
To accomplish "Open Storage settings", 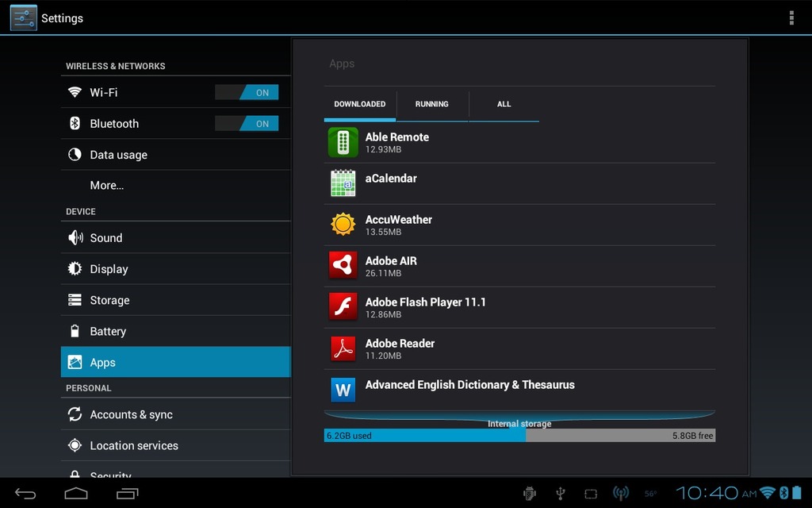I will [175, 299].
